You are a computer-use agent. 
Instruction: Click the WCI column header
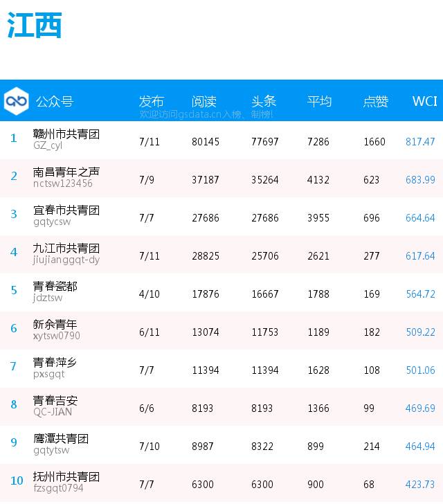tap(424, 101)
